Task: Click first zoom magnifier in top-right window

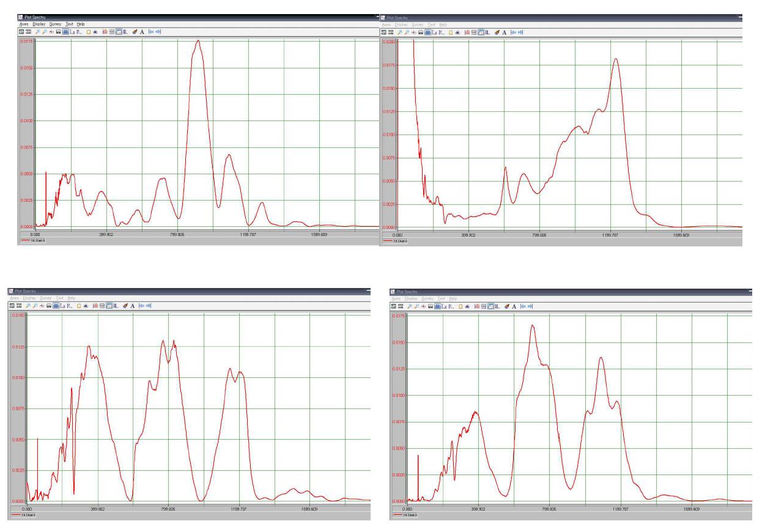Action: coord(400,32)
